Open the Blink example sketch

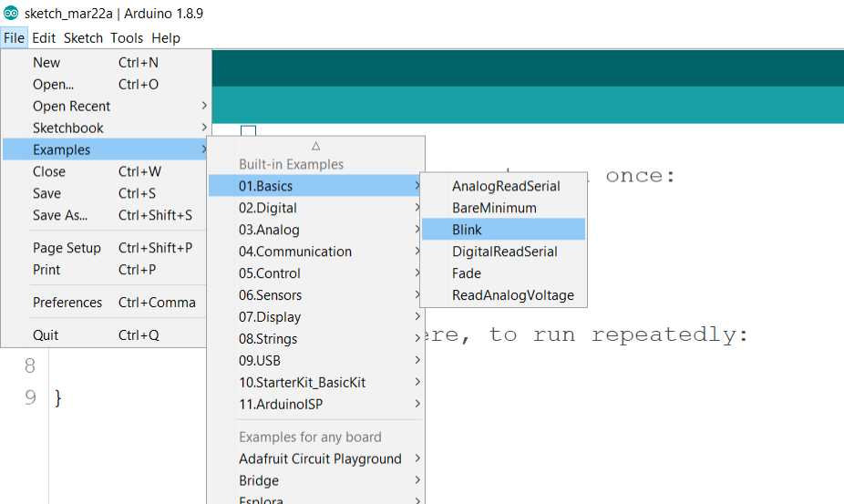pyautogui.click(x=503, y=230)
